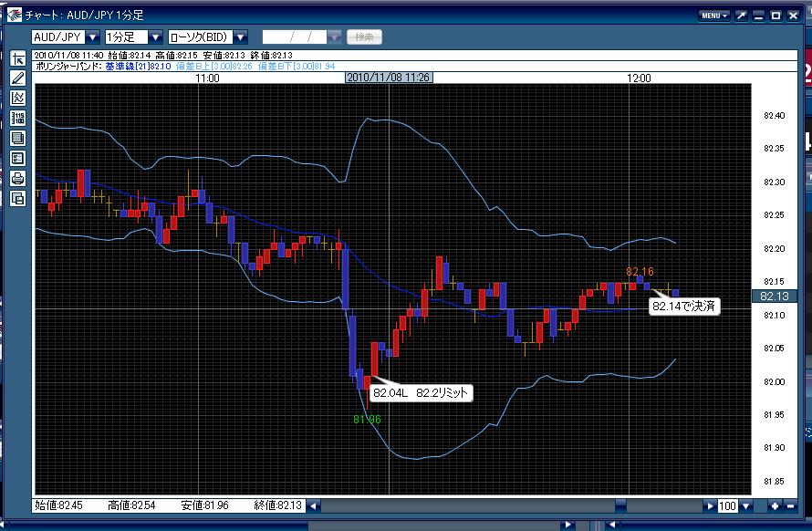The image size is (812, 531).
Task: Open the MENU dropdown in title bar
Action: [714, 16]
